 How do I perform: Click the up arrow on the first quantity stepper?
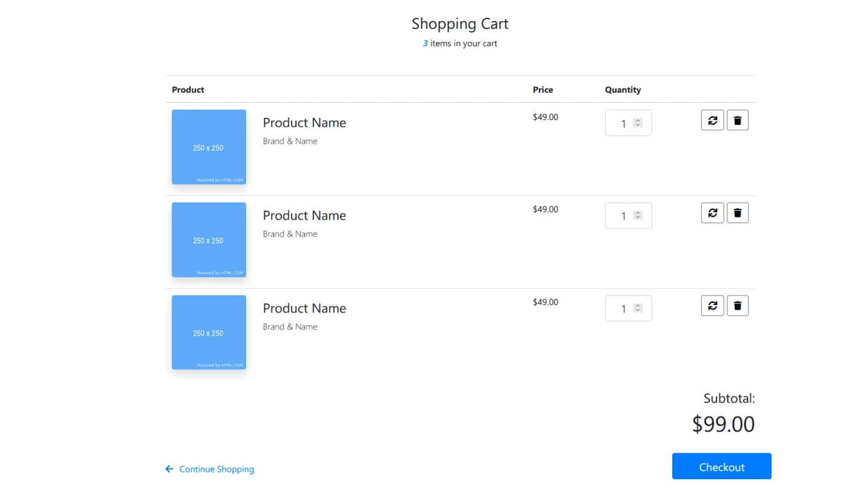pyautogui.click(x=637, y=120)
